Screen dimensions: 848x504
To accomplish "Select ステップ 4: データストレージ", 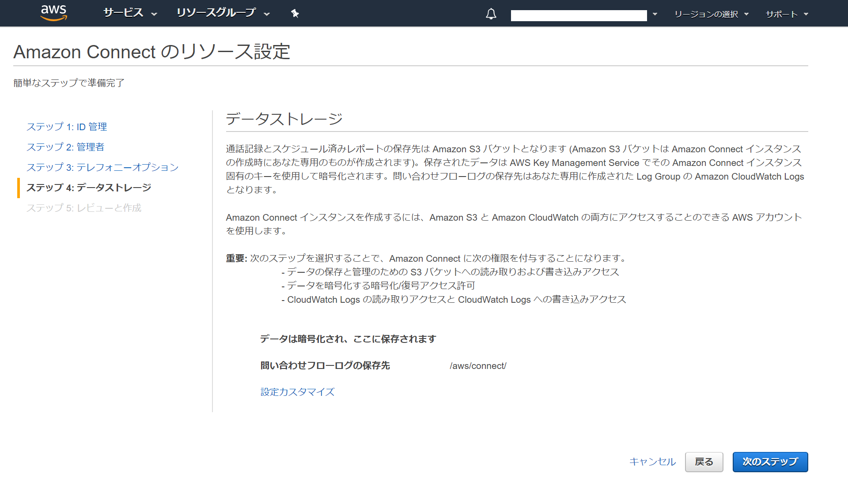I will tap(89, 188).
